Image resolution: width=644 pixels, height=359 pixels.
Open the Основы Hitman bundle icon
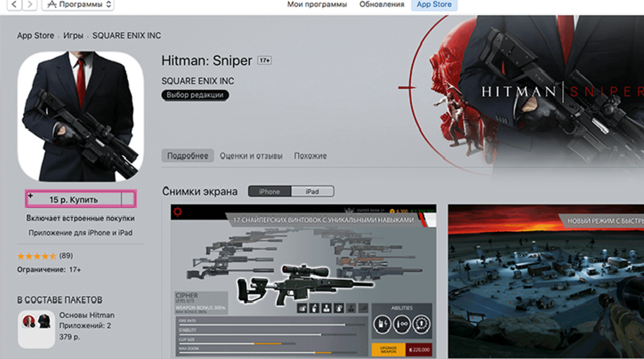pos(36,329)
